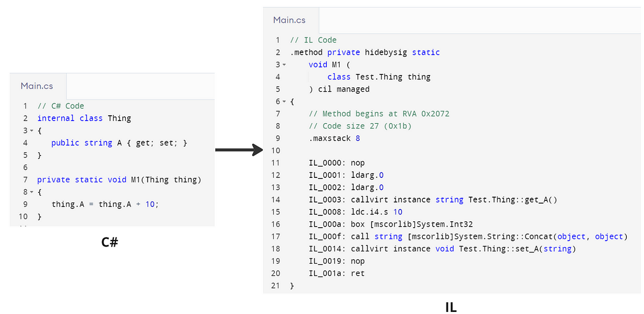Click the ') cil managed' line
The width and height of the screenshot is (644, 314).
(339, 89)
